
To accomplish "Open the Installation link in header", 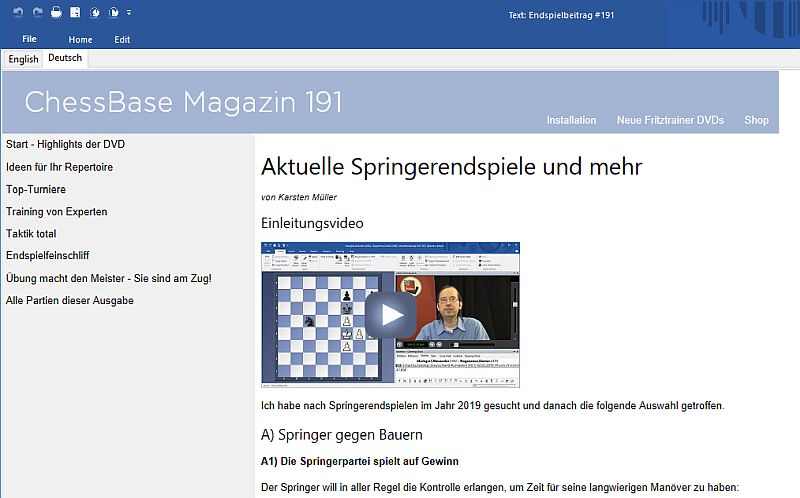I will pos(571,120).
